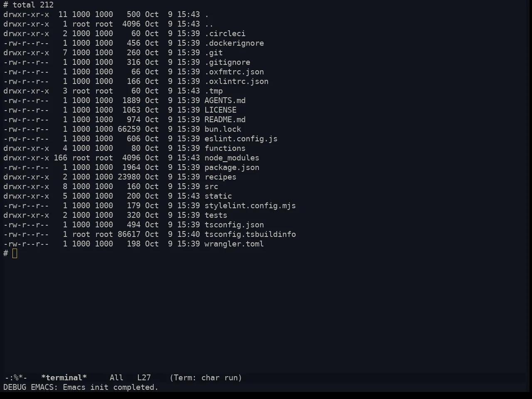Click the *terminal* buffer name in mode line
The height and width of the screenshot is (399, 532).
tap(64, 378)
